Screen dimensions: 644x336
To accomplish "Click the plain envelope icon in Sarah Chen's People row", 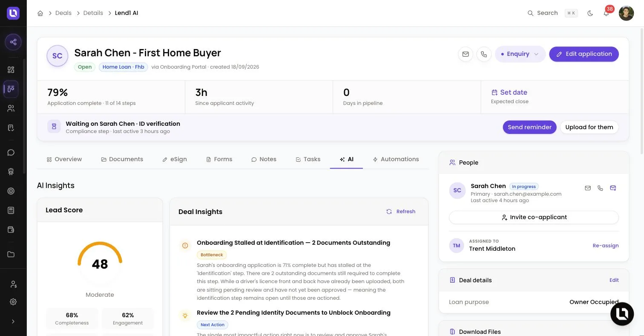I will click(x=588, y=188).
